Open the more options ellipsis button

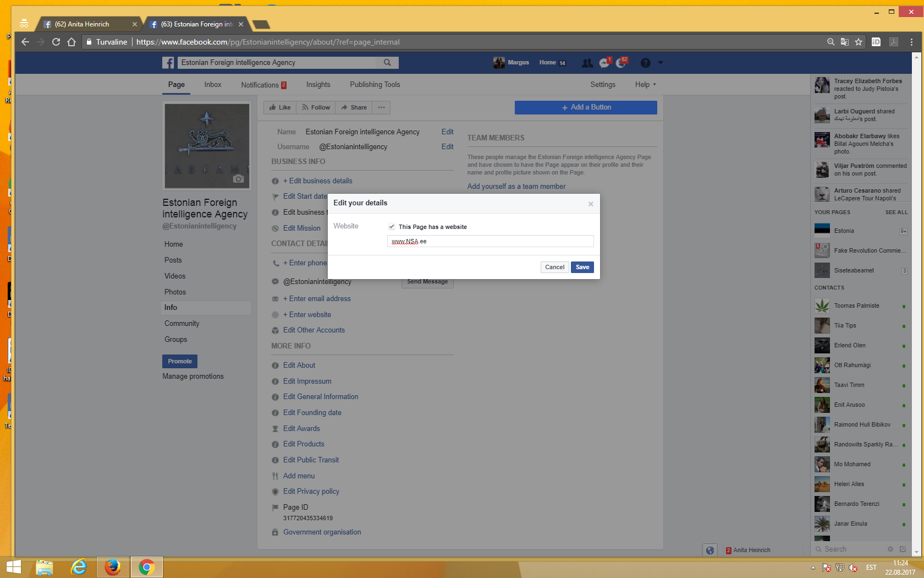[x=381, y=107]
